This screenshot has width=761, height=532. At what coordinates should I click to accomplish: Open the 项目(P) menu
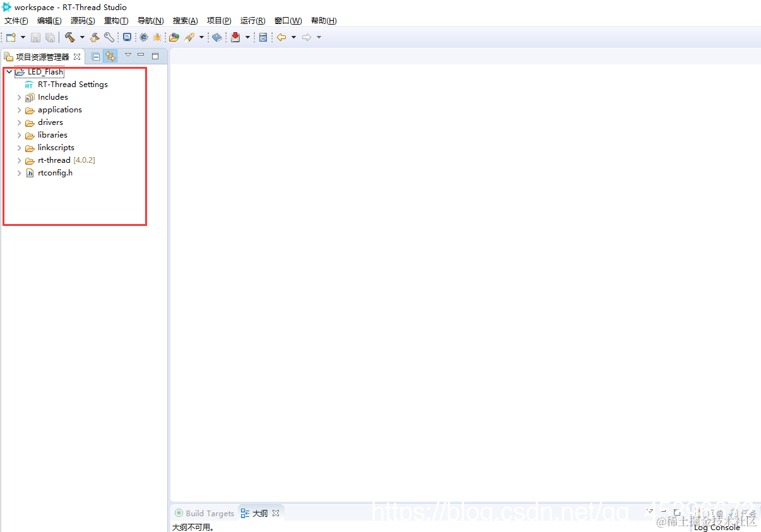[x=219, y=21]
